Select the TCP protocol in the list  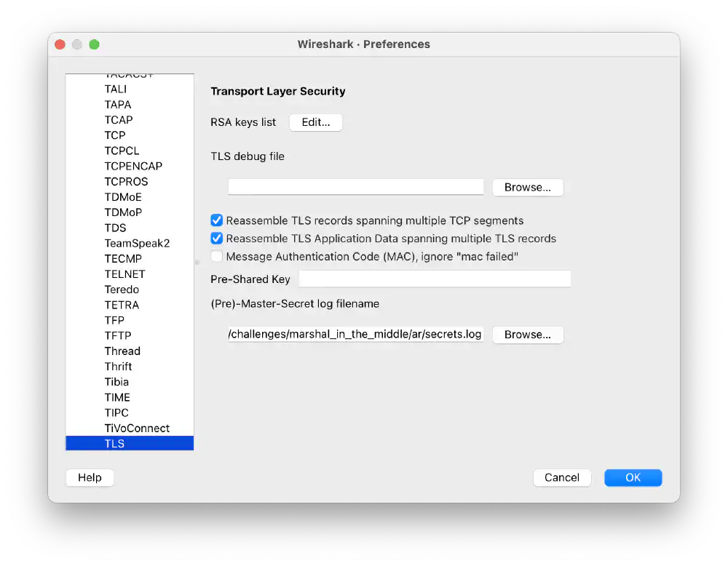point(115,135)
